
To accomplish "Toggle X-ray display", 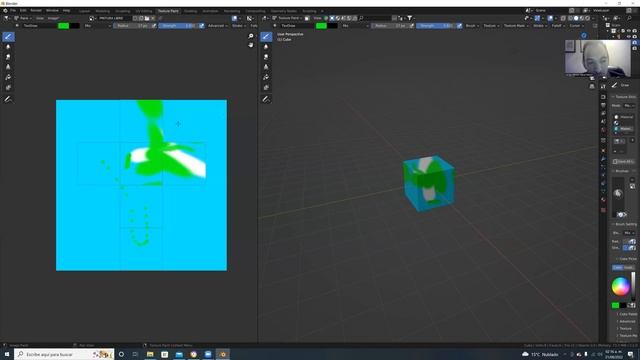I will point(563,18).
